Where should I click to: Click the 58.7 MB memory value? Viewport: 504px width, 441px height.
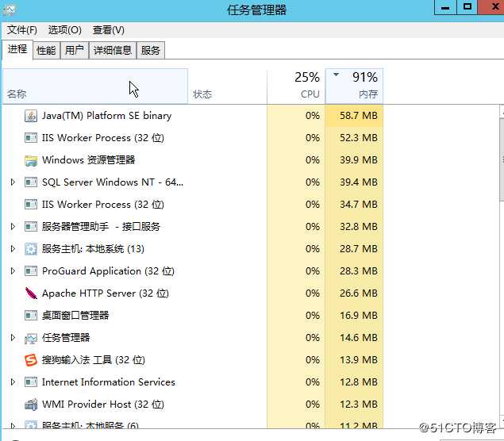(x=359, y=116)
